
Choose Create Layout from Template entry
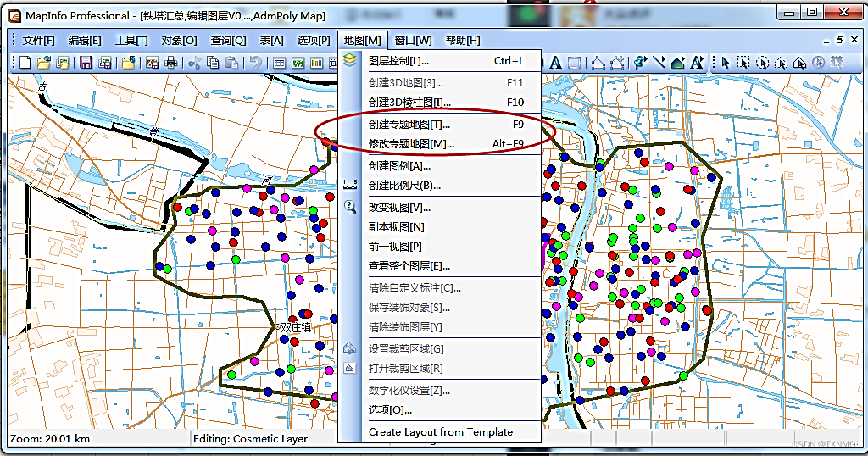point(440,432)
